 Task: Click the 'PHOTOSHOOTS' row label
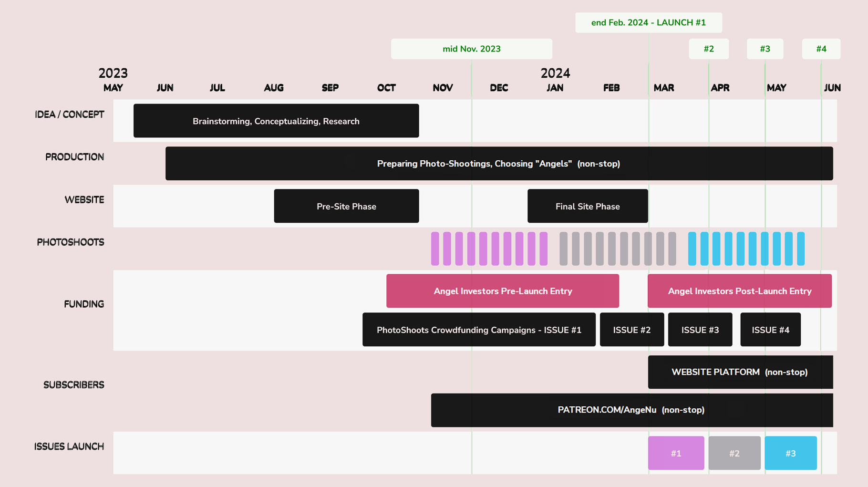(x=70, y=242)
